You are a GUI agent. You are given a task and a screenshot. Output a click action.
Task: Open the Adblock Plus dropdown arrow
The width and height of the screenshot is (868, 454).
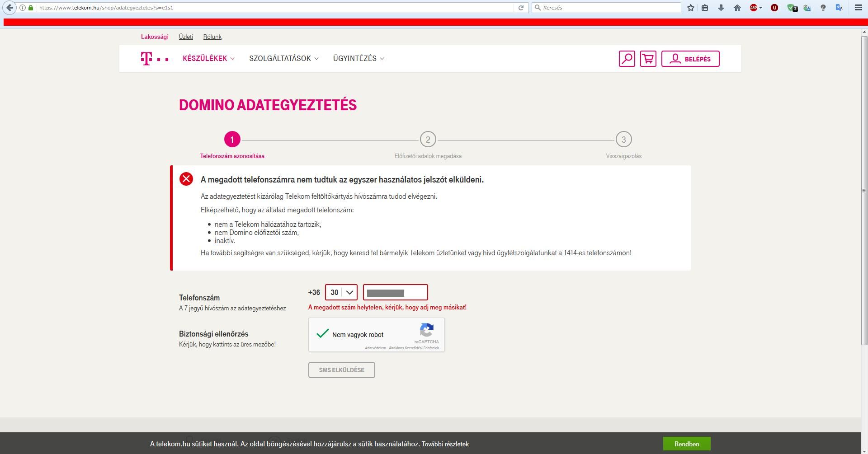coord(760,8)
